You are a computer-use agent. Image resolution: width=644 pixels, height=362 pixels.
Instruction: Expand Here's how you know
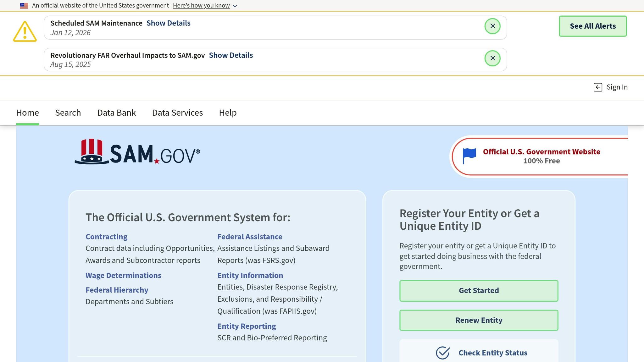(x=201, y=5)
